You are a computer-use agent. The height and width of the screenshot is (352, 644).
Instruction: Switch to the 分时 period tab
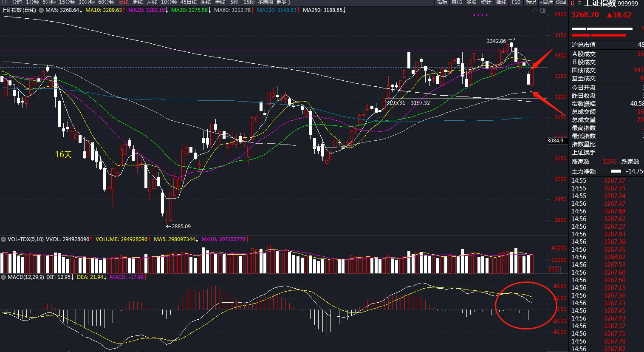pyautogui.click(x=17, y=3)
